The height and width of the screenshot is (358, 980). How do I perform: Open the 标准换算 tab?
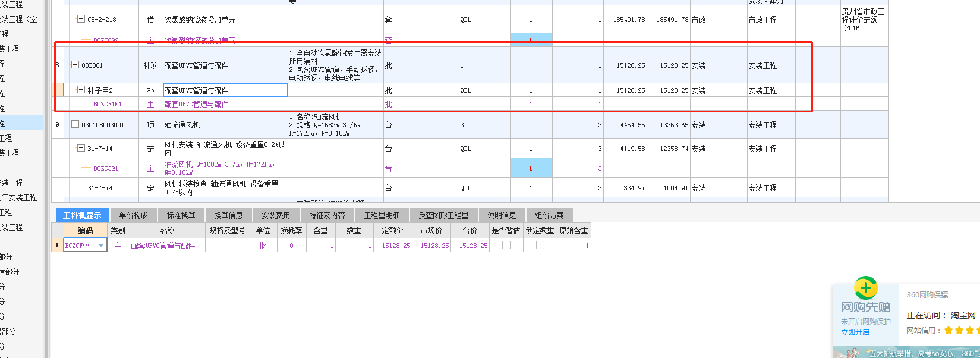point(181,215)
